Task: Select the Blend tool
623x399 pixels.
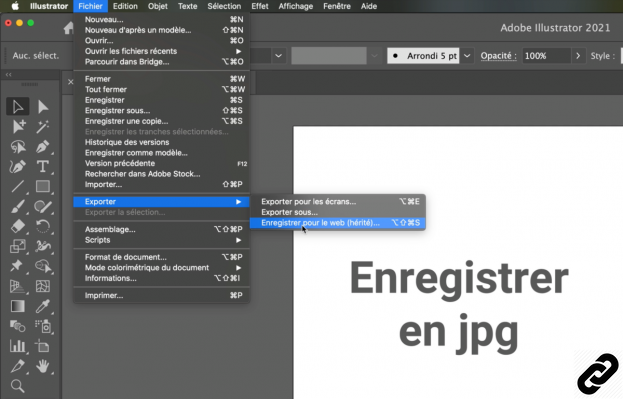Action: [x=17, y=326]
